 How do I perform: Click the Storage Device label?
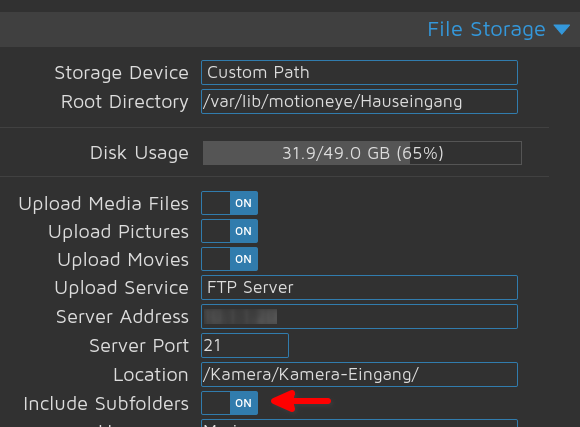point(122,73)
